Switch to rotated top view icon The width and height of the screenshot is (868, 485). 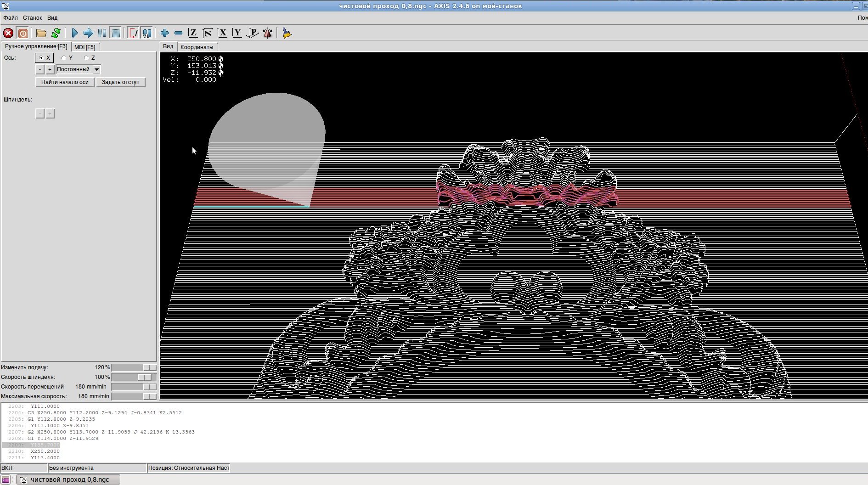pos(208,33)
